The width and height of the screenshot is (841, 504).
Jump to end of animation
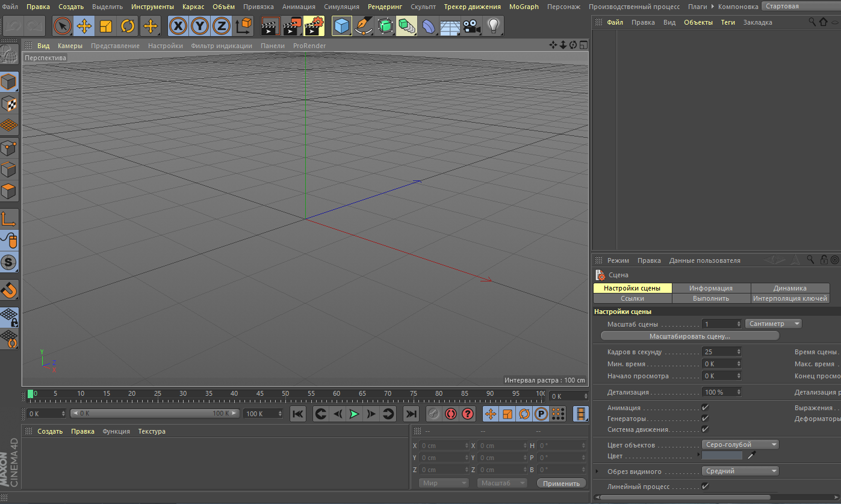click(x=411, y=414)
